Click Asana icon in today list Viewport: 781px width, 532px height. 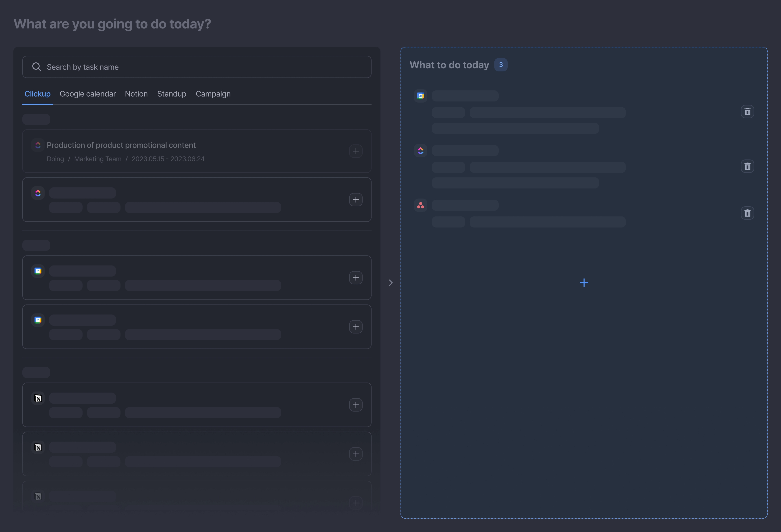click(420, 205)
